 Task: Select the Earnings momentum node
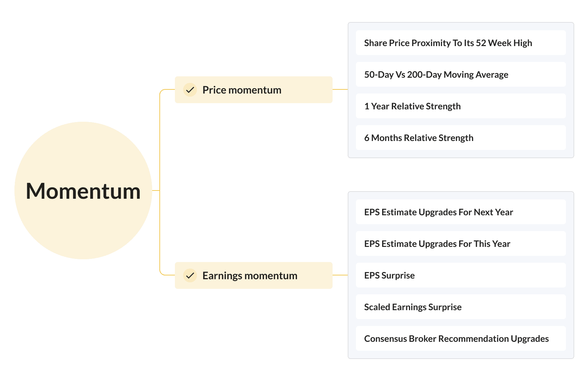click(x=254, y=275)
